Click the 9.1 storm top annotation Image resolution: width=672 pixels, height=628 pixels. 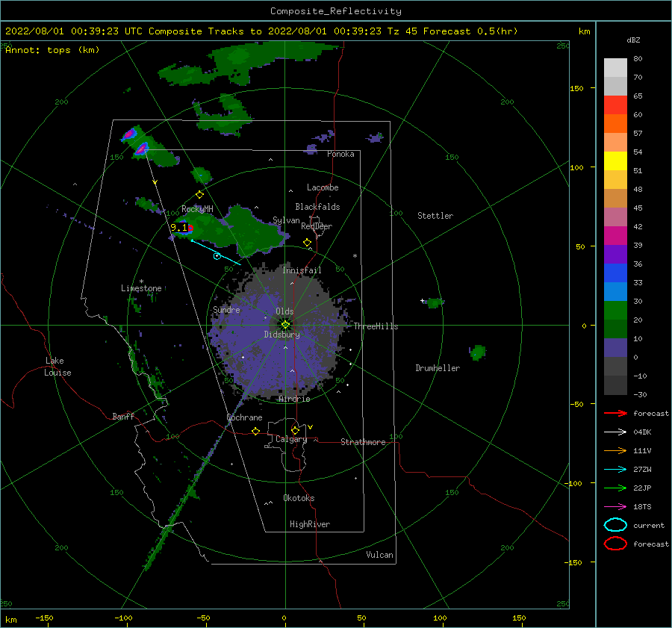(178, 228)
